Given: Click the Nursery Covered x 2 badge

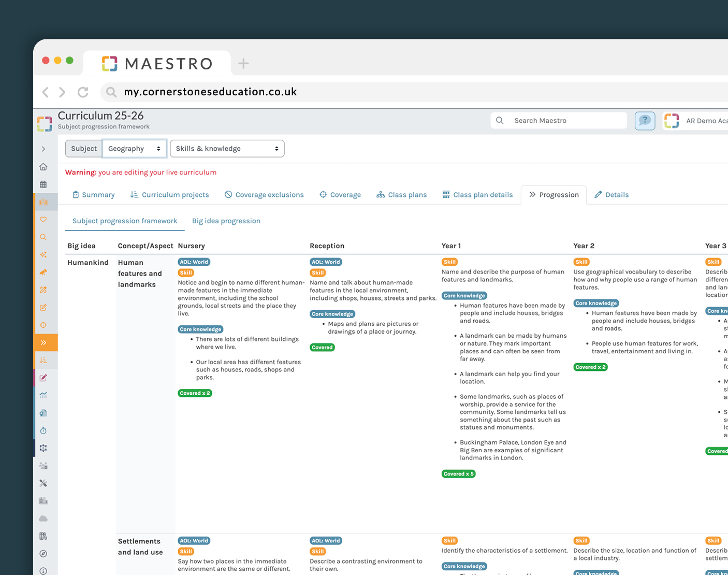Looking at the screenshot, I should 195,393.
